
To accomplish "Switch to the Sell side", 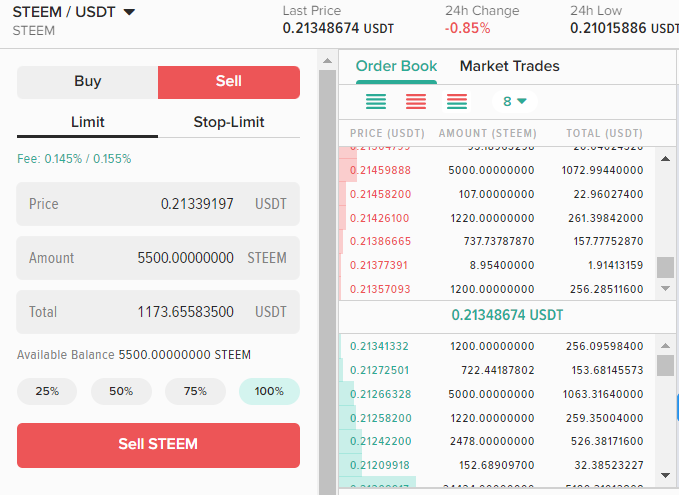I will point(229,82).
